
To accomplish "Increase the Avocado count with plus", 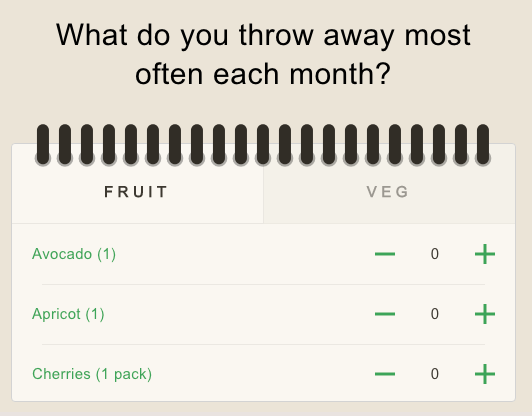I will (484, 254).
